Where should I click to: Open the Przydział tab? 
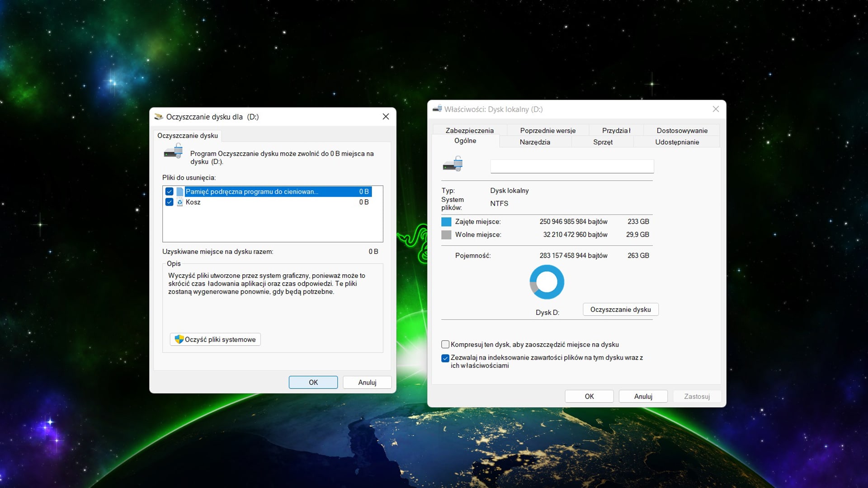[x=616, y=130]
